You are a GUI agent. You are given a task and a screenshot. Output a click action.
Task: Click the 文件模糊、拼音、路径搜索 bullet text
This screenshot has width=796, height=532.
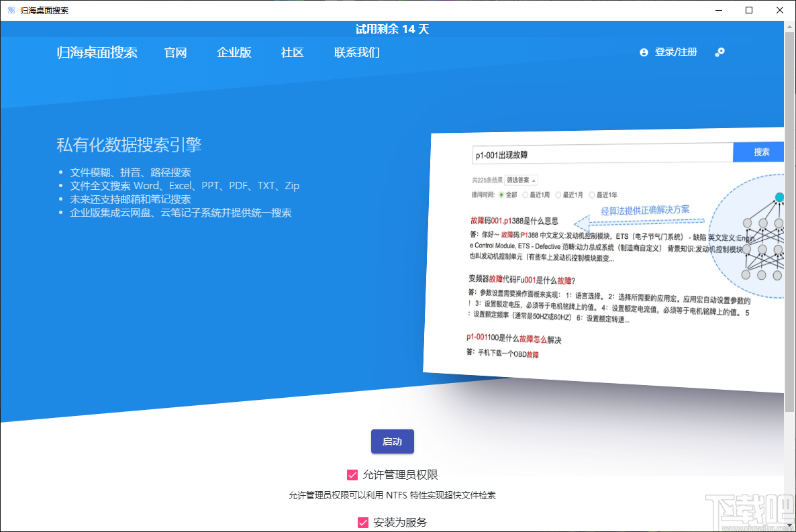(x=130, y=172)
